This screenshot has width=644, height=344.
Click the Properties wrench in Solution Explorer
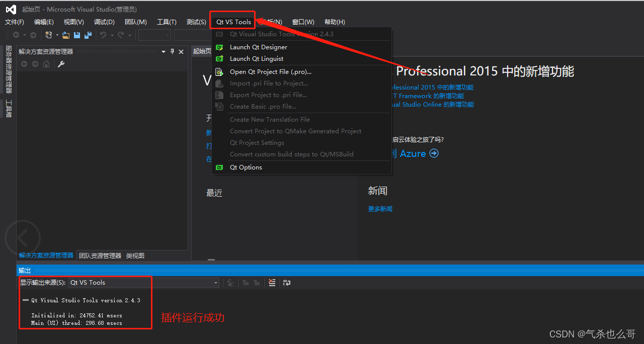[61, 64]
